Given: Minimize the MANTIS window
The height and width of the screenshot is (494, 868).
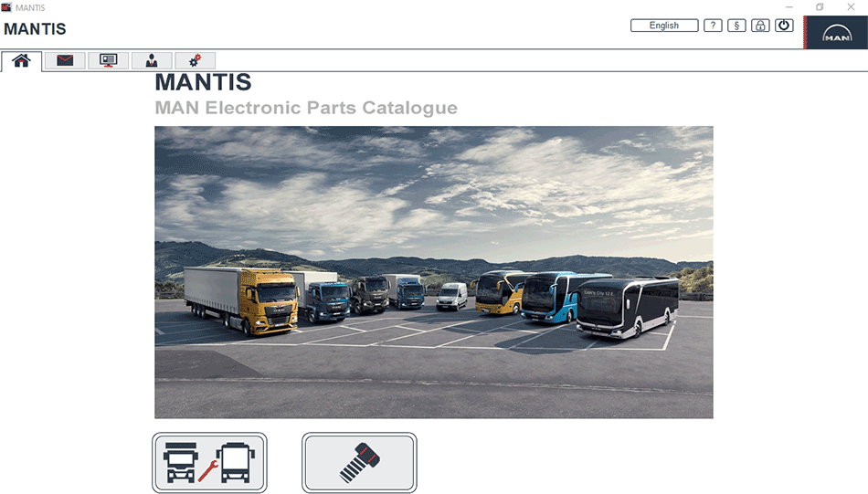Looking at the screenshot, I should (x=789, y=7).
